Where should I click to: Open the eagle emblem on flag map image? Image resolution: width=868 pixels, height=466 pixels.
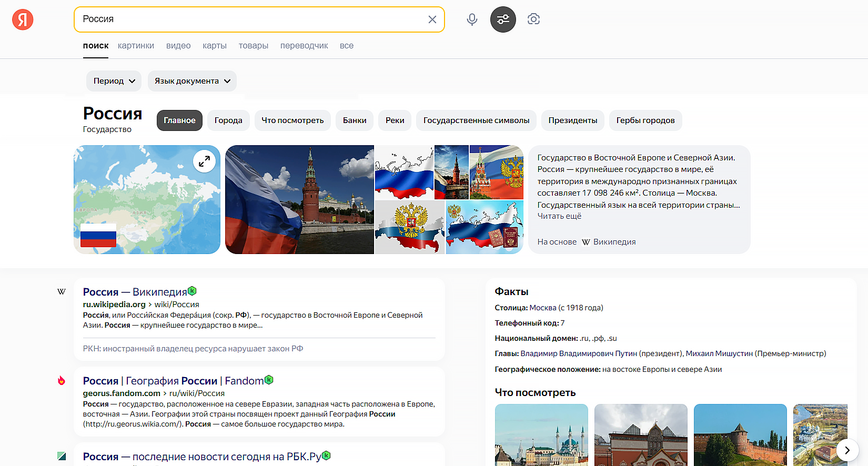[410, 227]
